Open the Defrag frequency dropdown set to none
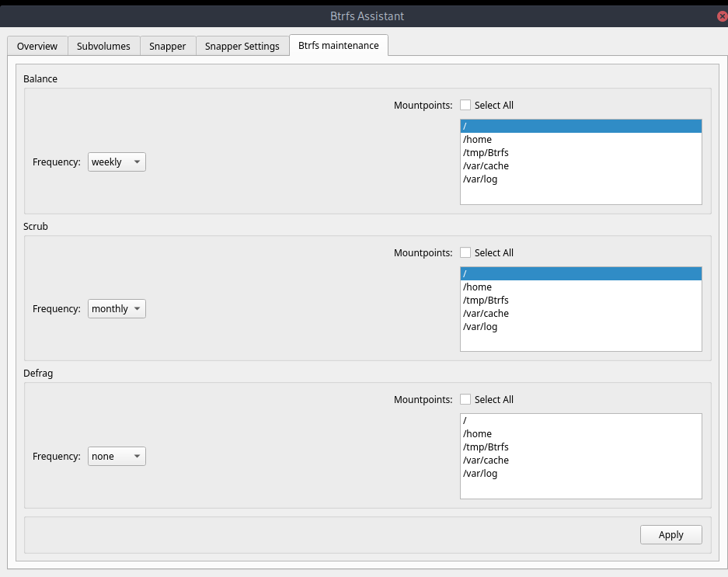 click(117, 456)
